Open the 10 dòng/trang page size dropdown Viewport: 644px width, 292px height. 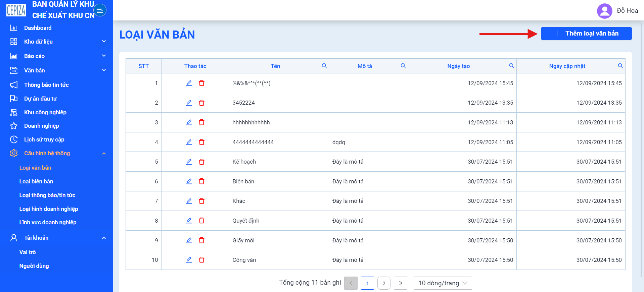coord(443,283)
